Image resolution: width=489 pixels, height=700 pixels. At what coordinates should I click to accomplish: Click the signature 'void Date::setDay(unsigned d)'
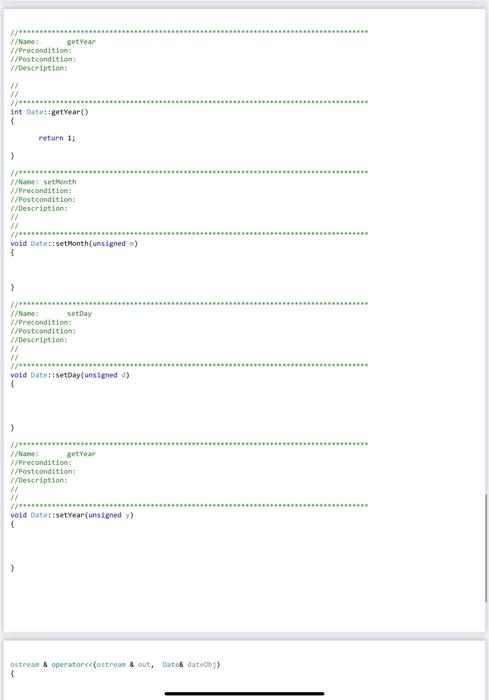pyautogui.click(x=70, y=375)
